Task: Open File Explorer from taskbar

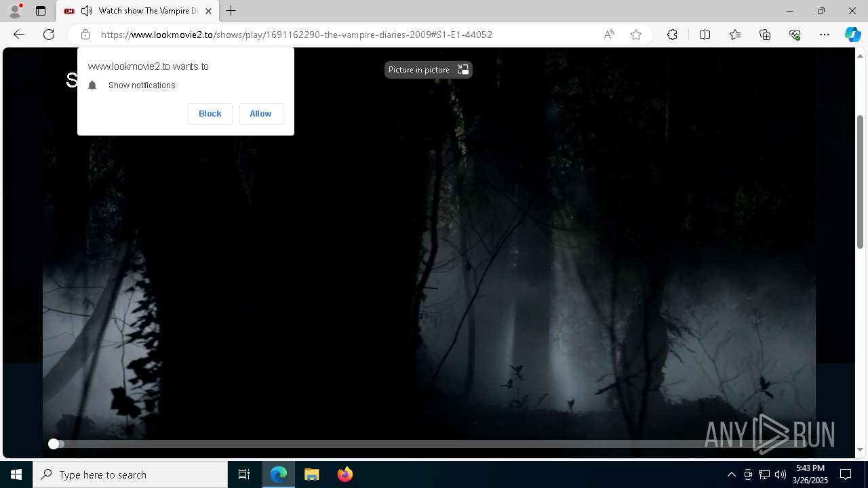Action: pos(311,474)
